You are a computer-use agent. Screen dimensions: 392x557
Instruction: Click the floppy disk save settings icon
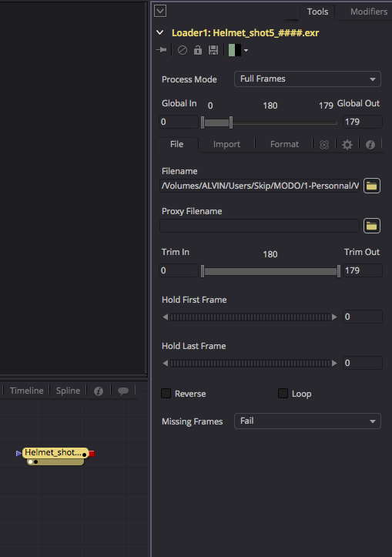click(x=213, y=50)
